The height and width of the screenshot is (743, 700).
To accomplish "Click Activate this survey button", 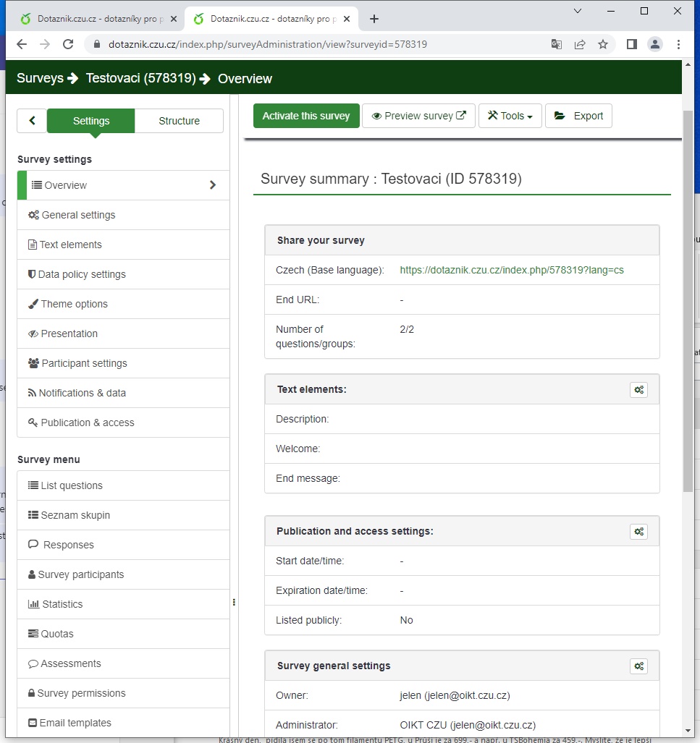I will point(306,116).
